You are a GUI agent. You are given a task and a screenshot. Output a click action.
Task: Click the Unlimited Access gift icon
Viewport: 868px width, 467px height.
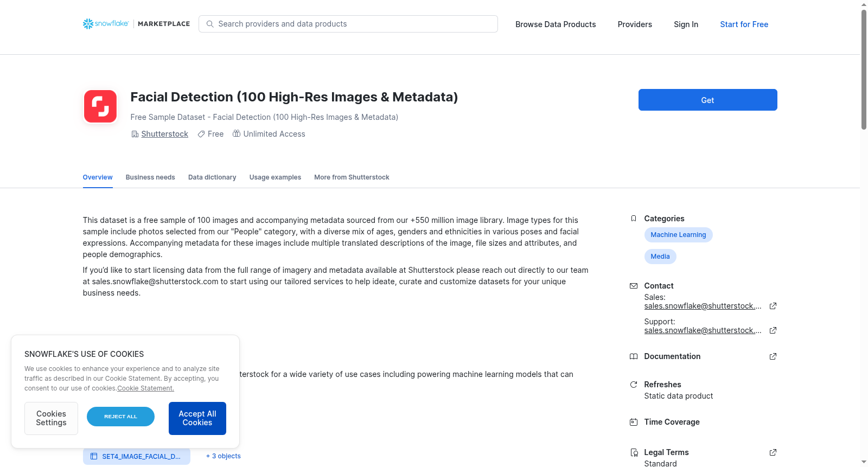click(237, 133)
